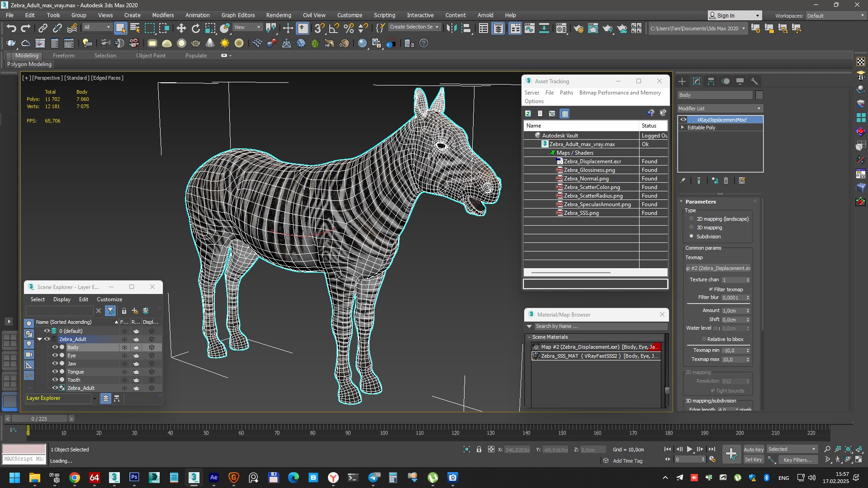Enable Relative to bbox checkbox

[x=704, y=339]
